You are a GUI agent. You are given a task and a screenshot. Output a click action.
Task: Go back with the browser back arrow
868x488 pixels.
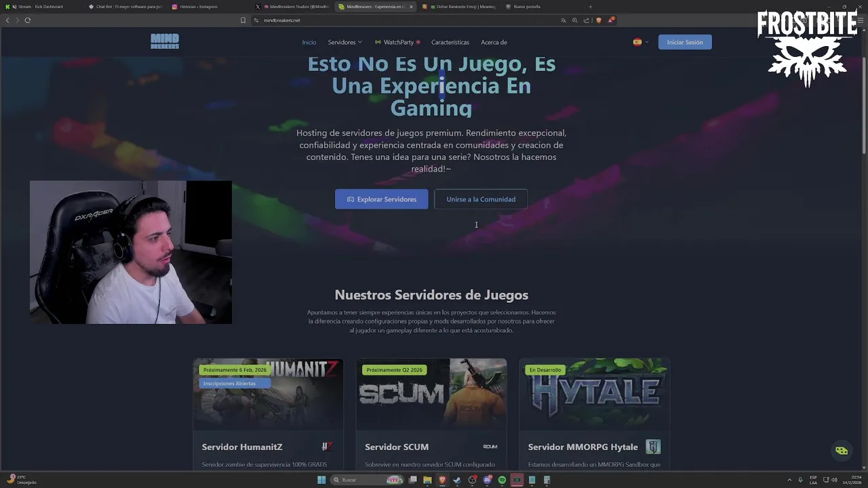7,20
